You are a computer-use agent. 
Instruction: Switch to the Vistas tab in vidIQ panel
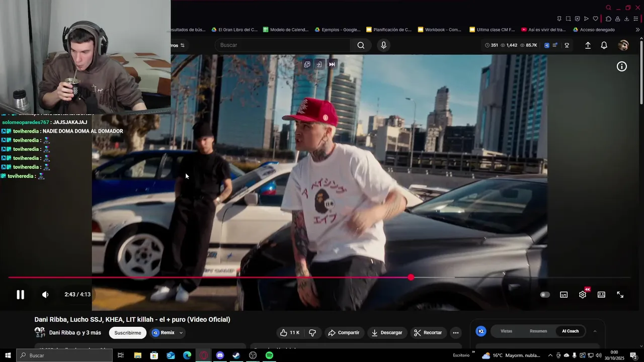tap(506, 331)
